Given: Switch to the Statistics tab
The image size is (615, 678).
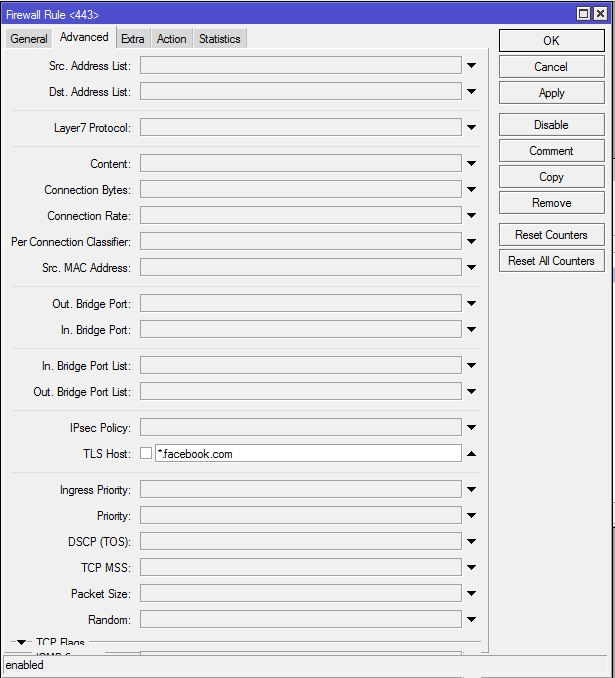Looking at the screenshot, I should (x=219, y=39).
